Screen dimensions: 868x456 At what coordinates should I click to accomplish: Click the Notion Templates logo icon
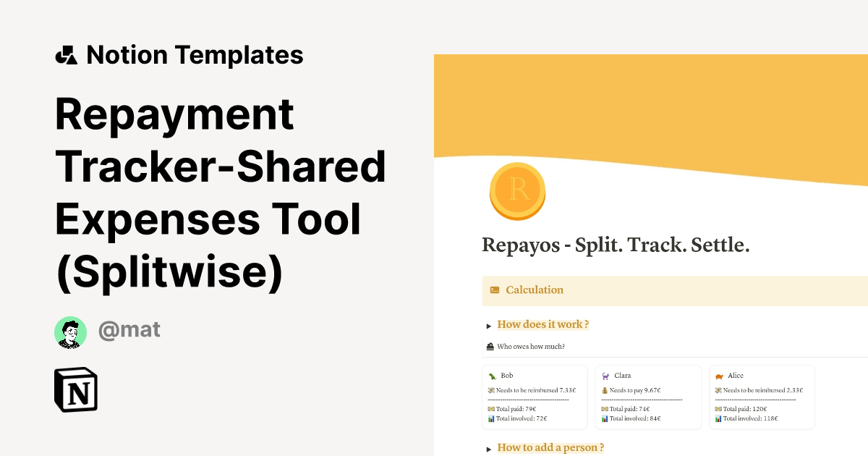coord(67,54)
